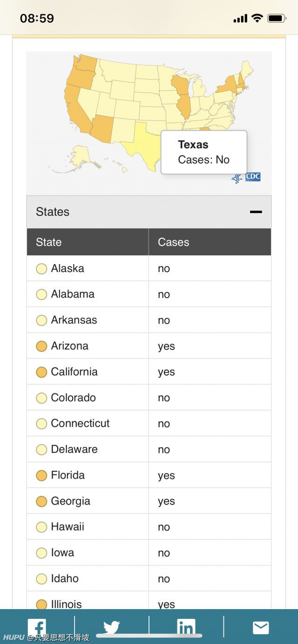The width and height of the screenshot is (298, 644).
Task: Select the Connecticut table row
Action: point(149,424)
